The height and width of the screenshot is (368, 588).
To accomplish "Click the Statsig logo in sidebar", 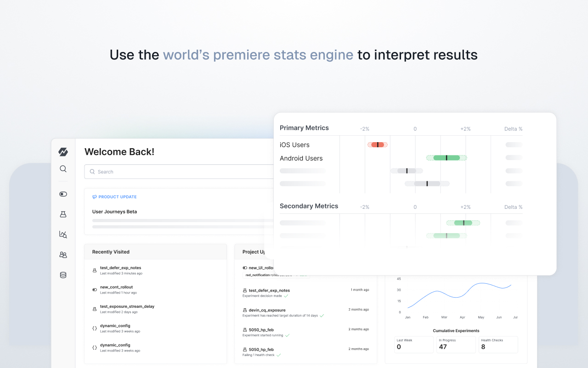I will pos(63,152).
